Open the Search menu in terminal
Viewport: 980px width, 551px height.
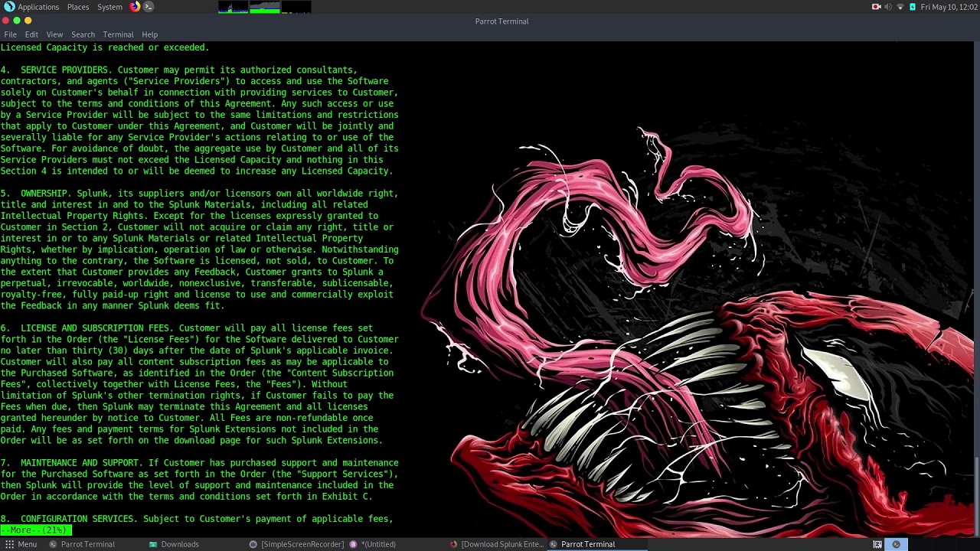(x=83, y=34)
